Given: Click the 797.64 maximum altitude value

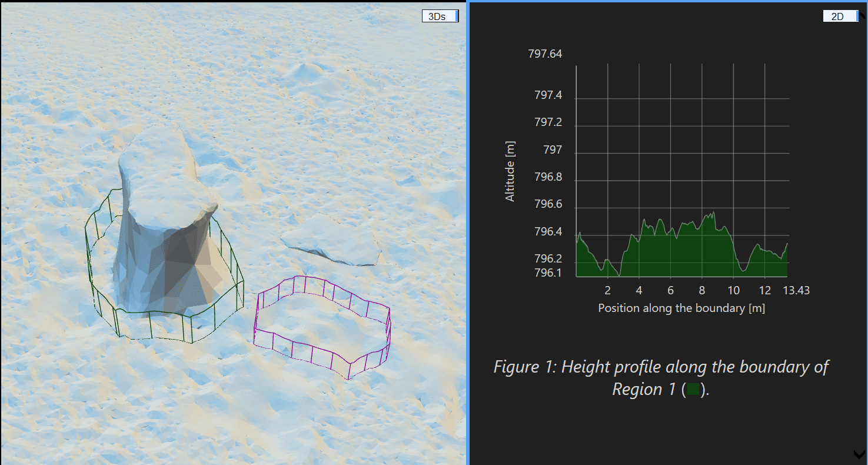Looking at the screenshot, I should coord(545,54).
